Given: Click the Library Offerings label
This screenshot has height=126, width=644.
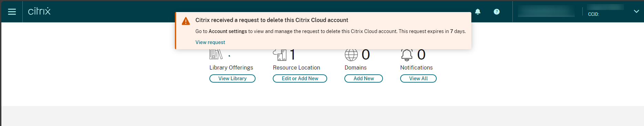Looking at the screenshot, I should pyautogui.click(x=231, y=67).
